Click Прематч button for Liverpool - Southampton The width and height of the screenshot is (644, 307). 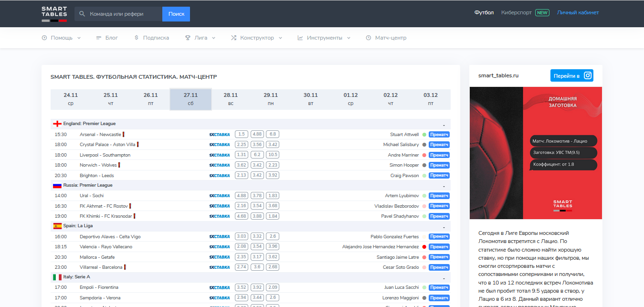click(439, 155)
